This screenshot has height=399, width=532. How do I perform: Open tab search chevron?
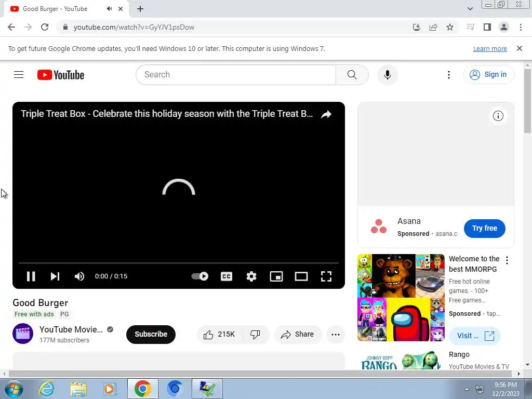470,9
